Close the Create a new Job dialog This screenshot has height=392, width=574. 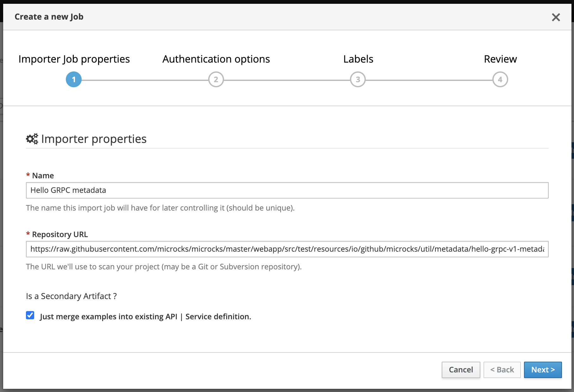556,17
